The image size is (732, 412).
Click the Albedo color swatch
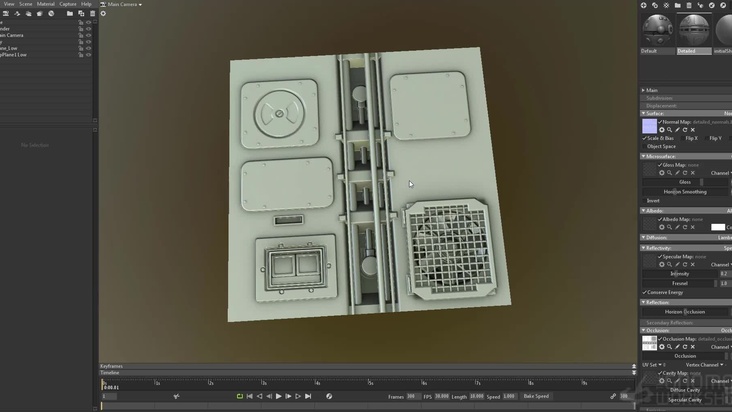[x=718, y=227]
